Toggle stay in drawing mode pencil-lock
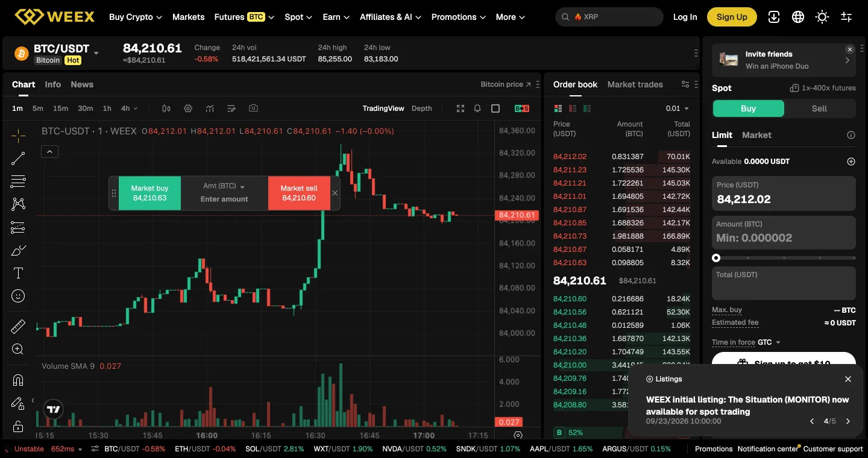 pos(18,403)
